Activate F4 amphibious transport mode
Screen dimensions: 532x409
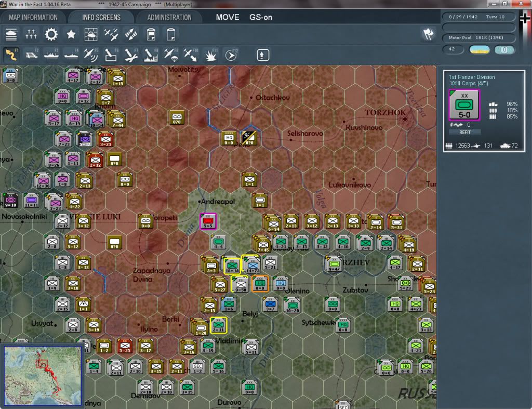pos(71,55)
